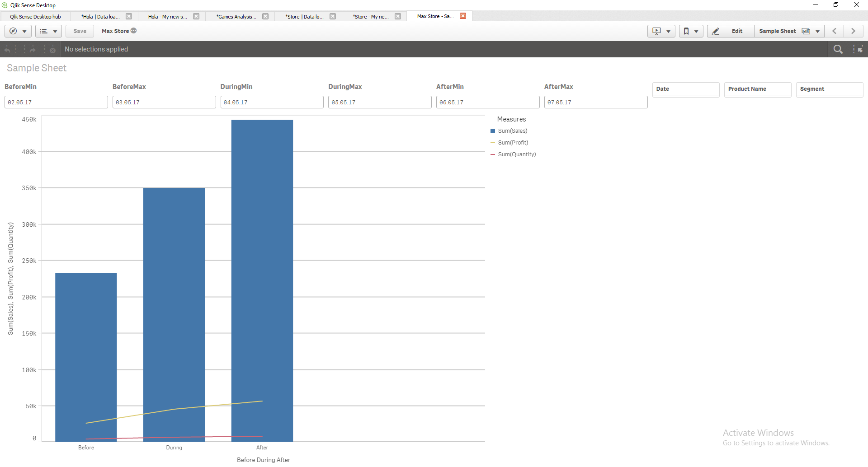Click the Save button
868x467 pixels.
click(x=80, y=31)
